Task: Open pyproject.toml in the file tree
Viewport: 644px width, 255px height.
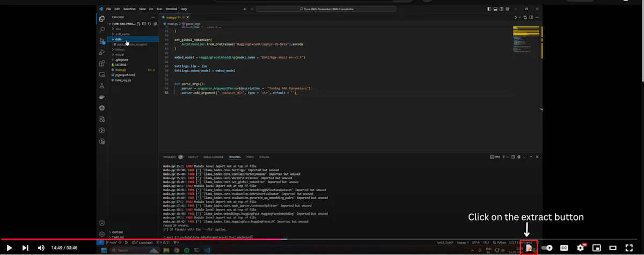Action: click(133, 75)
